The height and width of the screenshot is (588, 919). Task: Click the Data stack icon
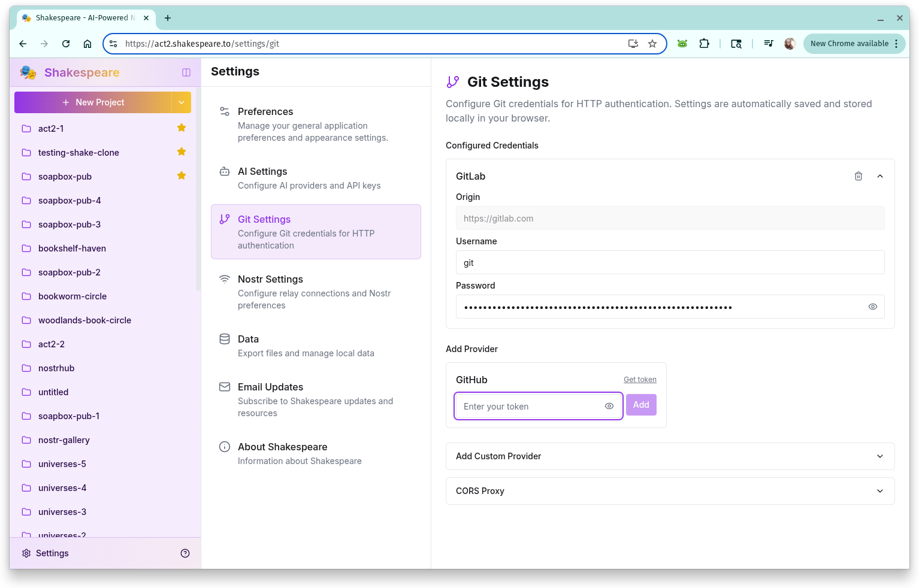[225, 338]
